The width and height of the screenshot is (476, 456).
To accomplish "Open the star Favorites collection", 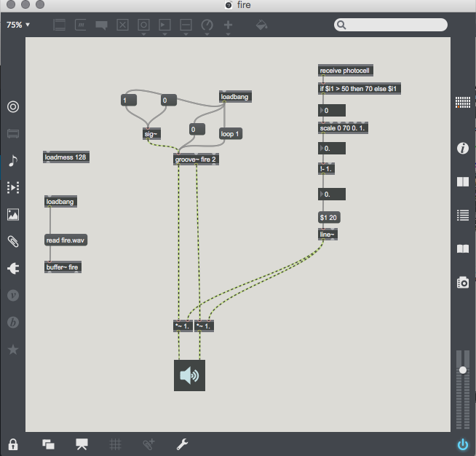I will pyautogui.click(x=13, y=350).
